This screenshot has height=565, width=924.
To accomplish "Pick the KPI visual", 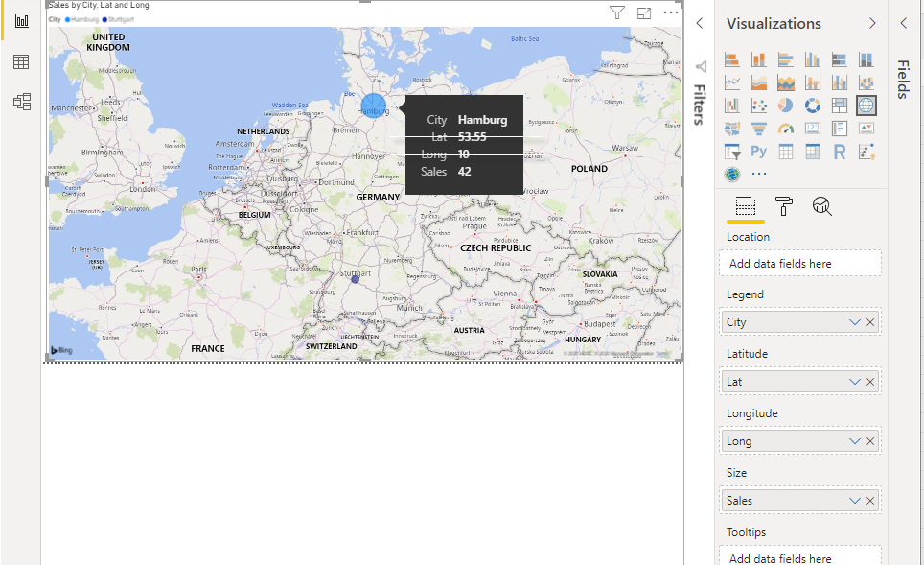I will [x=866, y=129].
